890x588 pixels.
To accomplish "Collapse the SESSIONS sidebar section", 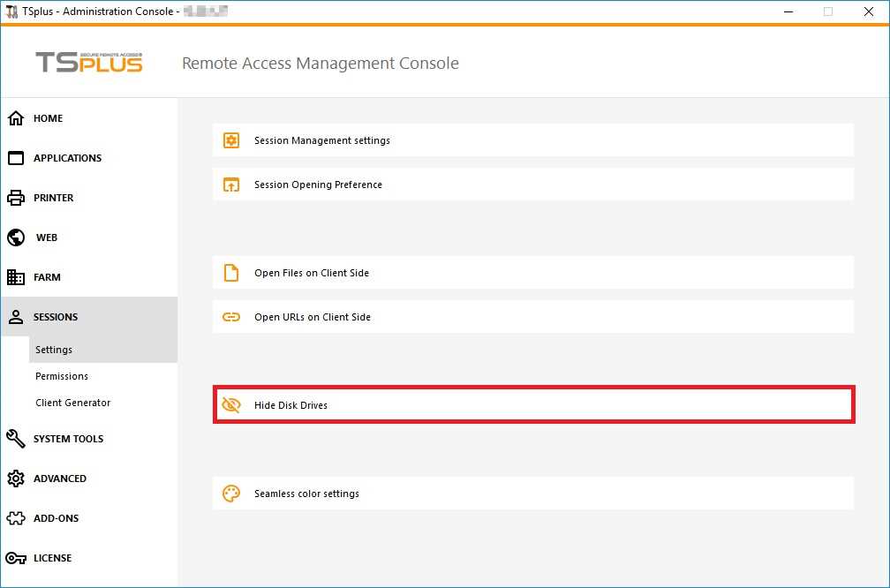I will 56,317.
